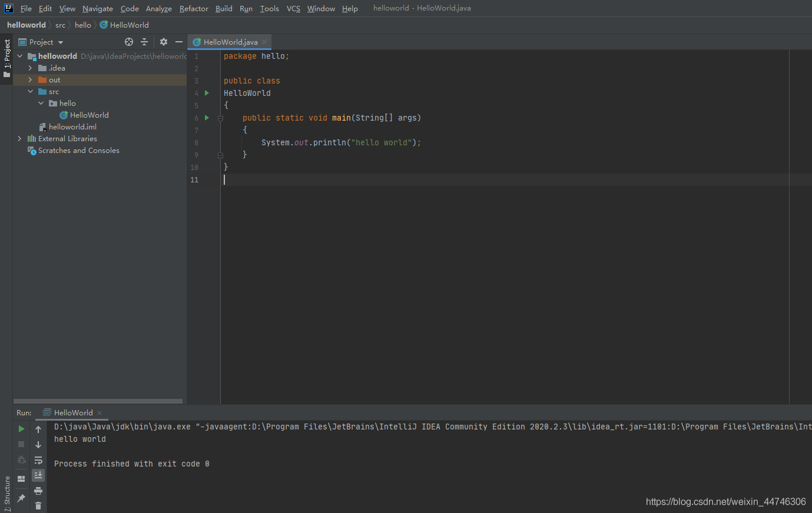Click the Print console output icon
812x513 pixels.
tap(38, 491)
